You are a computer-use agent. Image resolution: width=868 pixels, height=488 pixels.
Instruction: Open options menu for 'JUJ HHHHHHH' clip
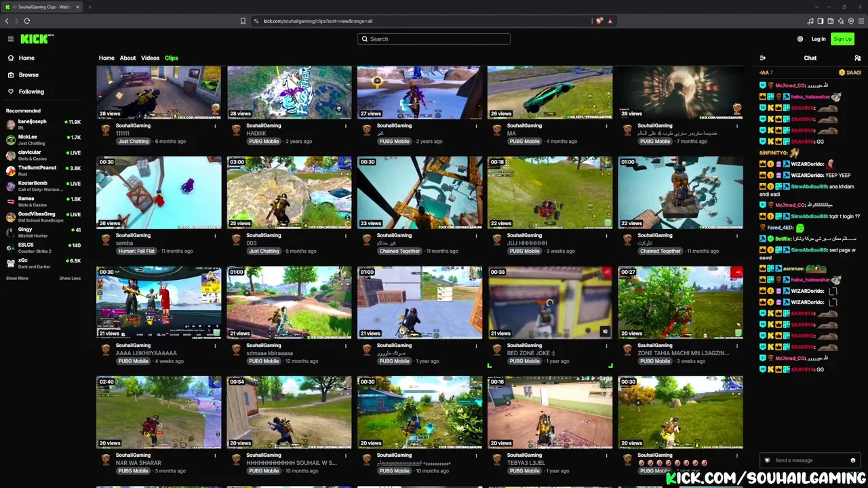coord(606,236)
